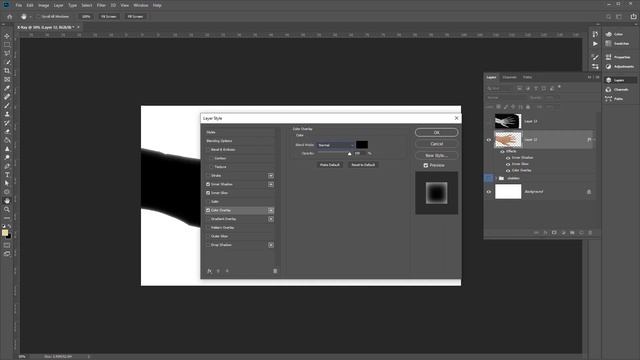Add another Inner Shadow with plus button
Image resolution: width=640 pixels, height=360 pixels.
(271, 184)
